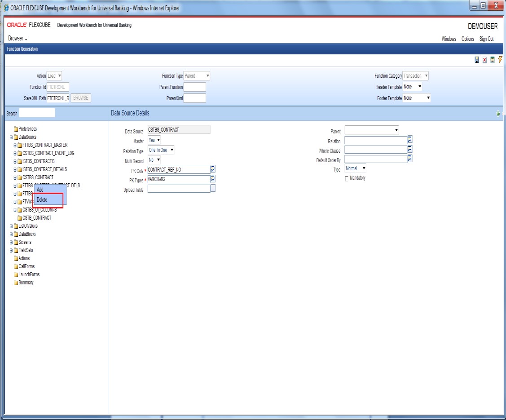Image resolution: width=506 pixels, height=420 pixels.
Task: Open the Header Template dropdown
Action: click(x=412, y=87)
